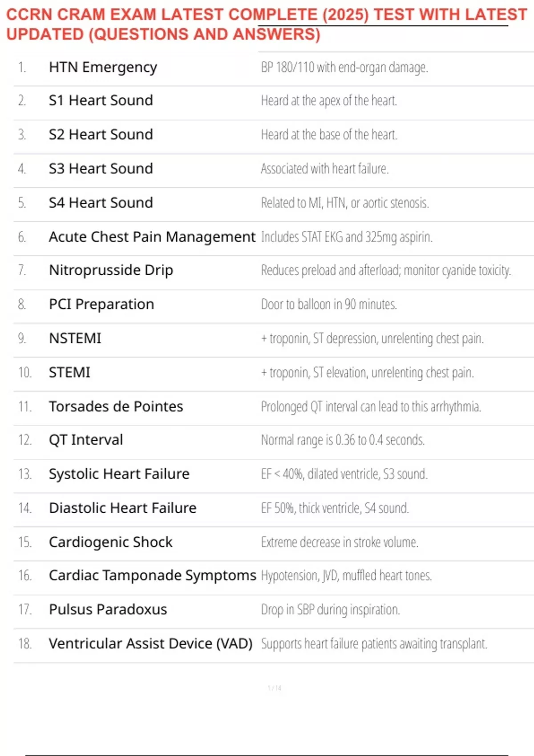Image resolution: width=534 pixels, height=756 pixels.
Task: Click the STEMI term
Action: (x=69, y=372)
